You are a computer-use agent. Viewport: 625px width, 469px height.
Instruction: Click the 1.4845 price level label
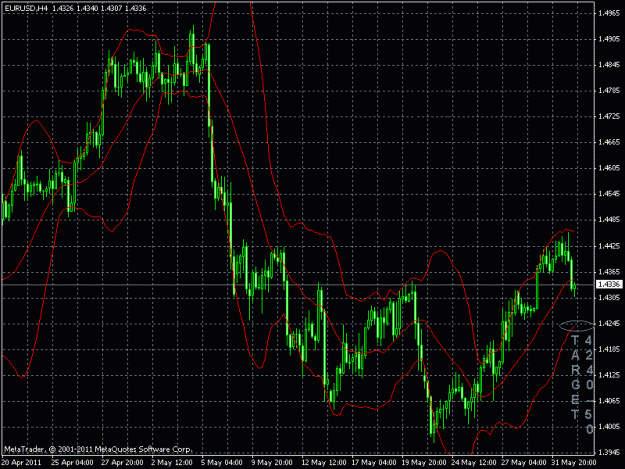pos(609,65)
